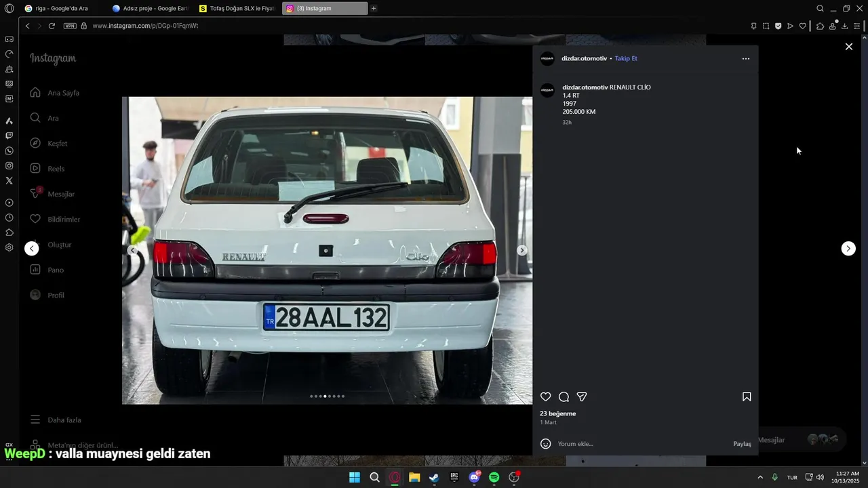Screen dimensions: 868x488
Task: Open Opera menu logo button
Action: [x=9, y=8]
